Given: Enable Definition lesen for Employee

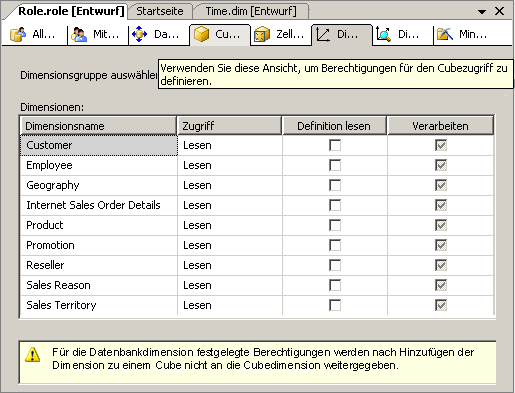Looking at the screenshot, I should pos(335,165).
